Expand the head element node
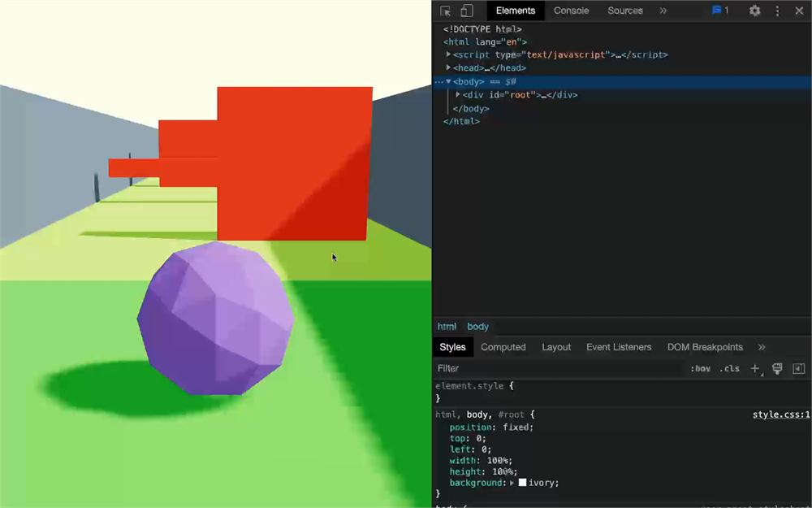The width and height of the screenshot is (812, 508). 448,67
